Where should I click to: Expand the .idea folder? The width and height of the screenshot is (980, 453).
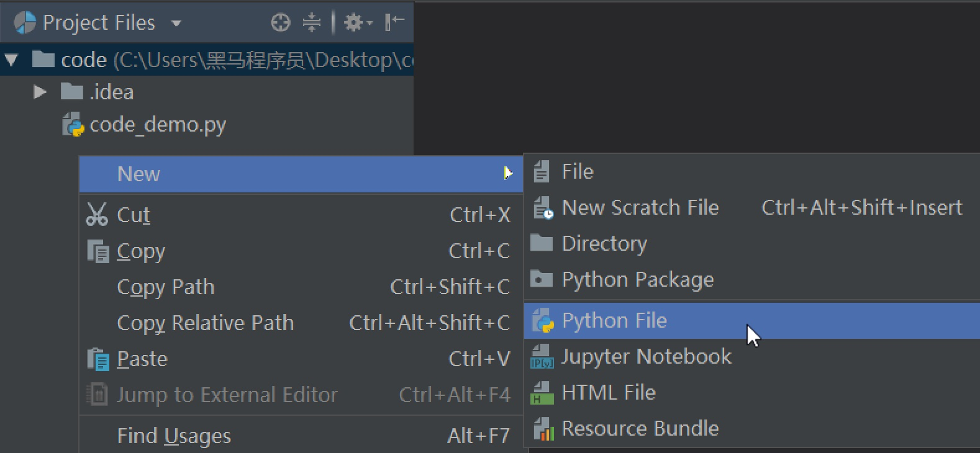[x=40, y=92]
